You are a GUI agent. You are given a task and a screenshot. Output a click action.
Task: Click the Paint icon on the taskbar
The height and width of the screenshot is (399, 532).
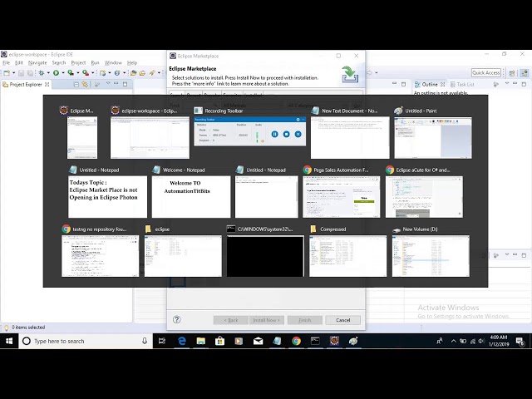(353, 341)
